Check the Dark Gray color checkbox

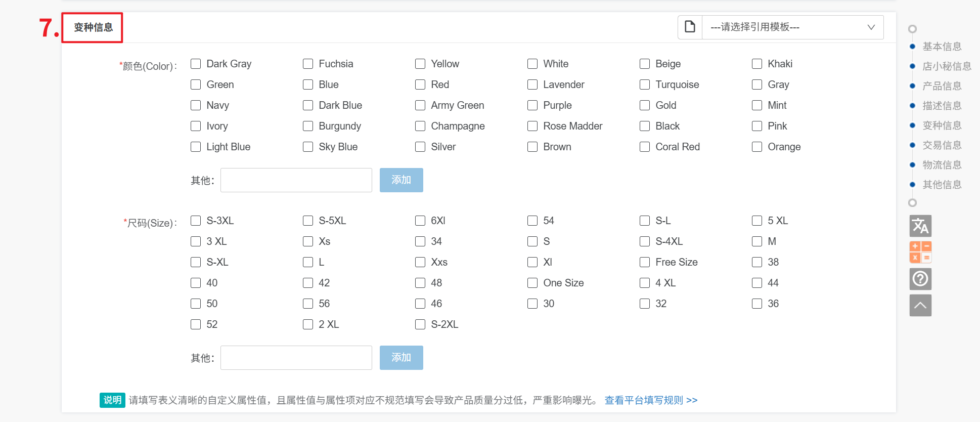[196, 64]
